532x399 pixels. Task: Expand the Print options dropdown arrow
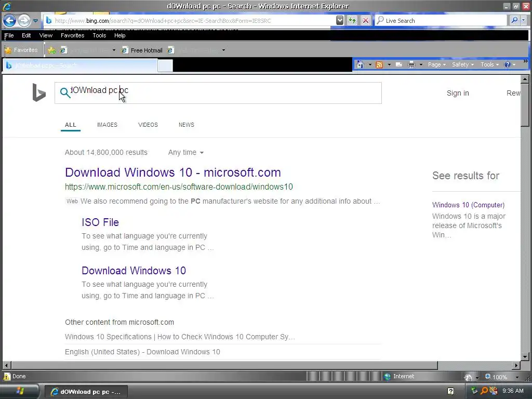(421, 64)
